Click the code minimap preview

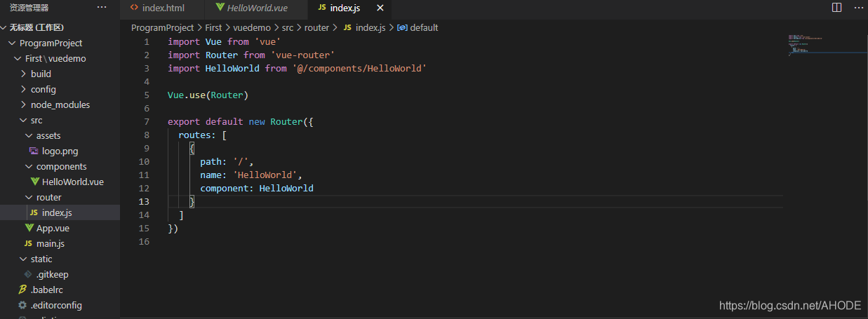[x=805, y=46]
